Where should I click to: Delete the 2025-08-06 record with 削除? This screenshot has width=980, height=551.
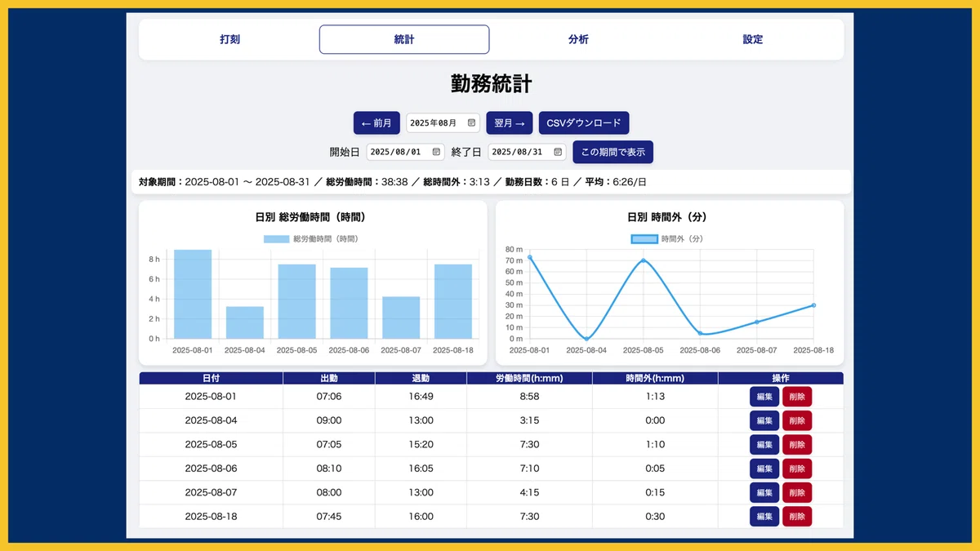[x=797, y=469]
